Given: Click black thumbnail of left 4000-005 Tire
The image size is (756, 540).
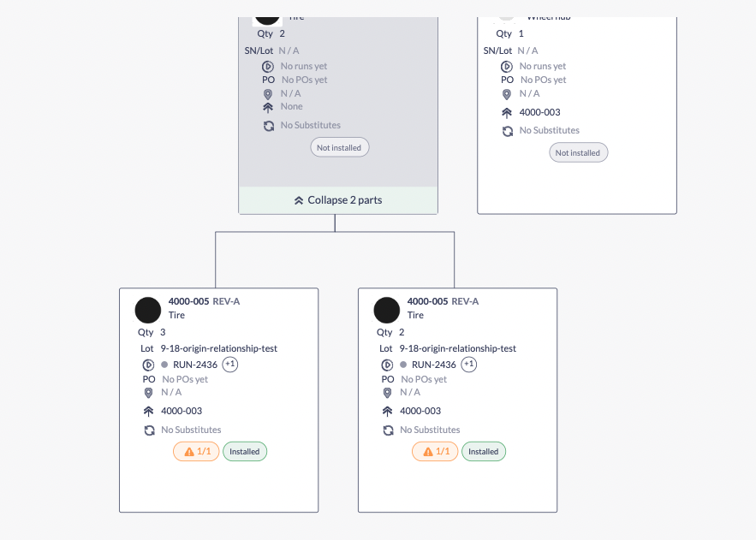Looking at the screenshot, I should (148, 310).
